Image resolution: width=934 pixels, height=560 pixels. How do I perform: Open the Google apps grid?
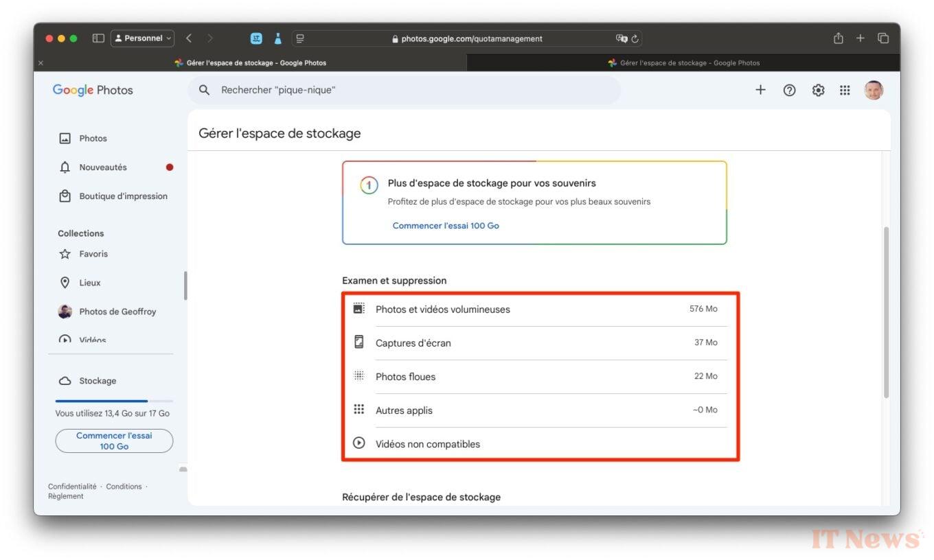click(845, 90)
